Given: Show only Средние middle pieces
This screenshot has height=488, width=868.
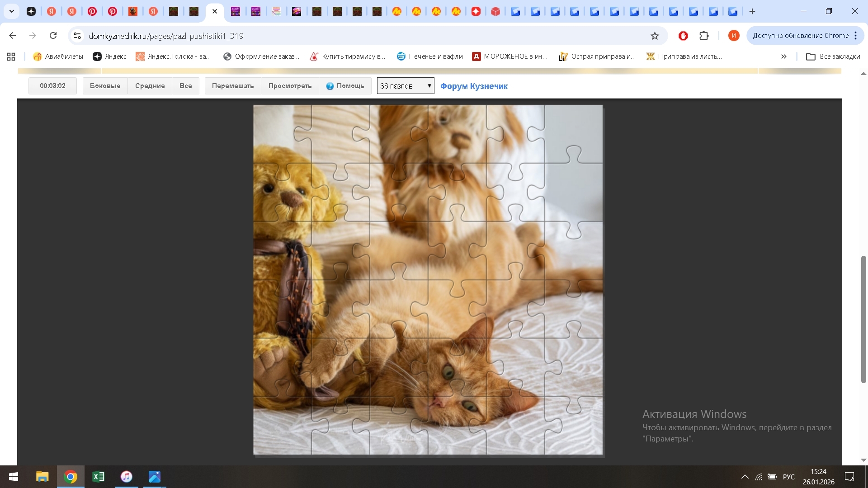Looking at the screenshot, I should pyautogui.click(x=150, y=86).
